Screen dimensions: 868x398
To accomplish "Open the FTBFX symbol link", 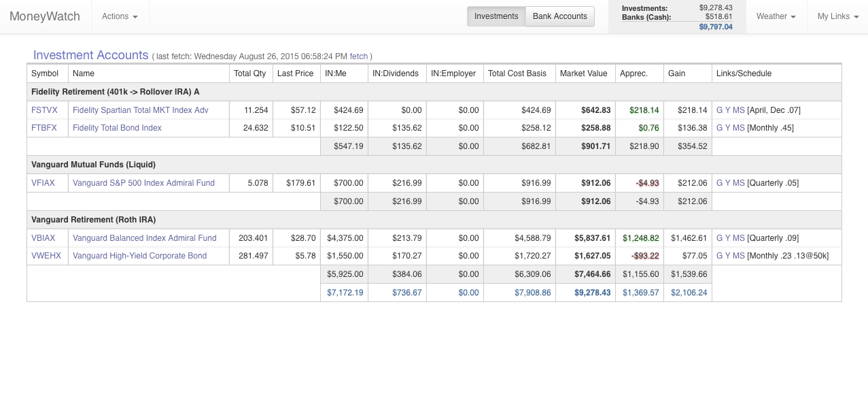I will click(44, 128).
